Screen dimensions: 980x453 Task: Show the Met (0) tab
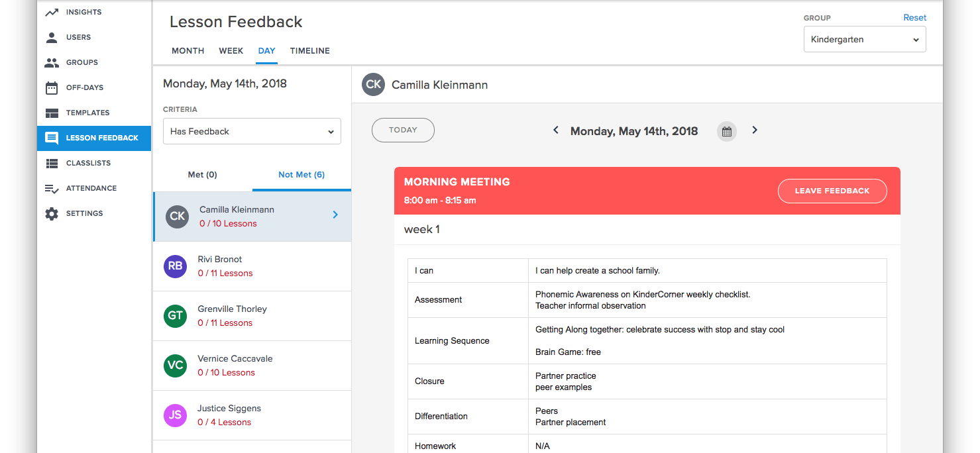click(203, 175)
